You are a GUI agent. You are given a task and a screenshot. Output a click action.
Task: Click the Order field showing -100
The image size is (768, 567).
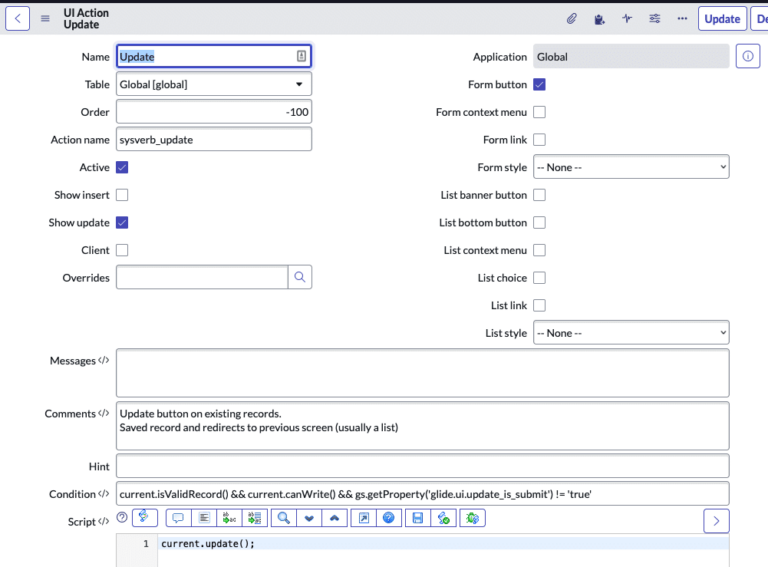coord(214,112)
